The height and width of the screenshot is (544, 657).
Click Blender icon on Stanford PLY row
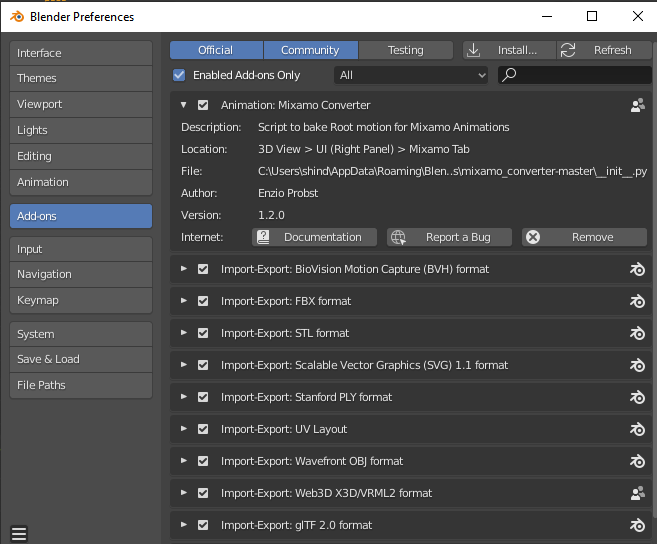coord(637,397)
